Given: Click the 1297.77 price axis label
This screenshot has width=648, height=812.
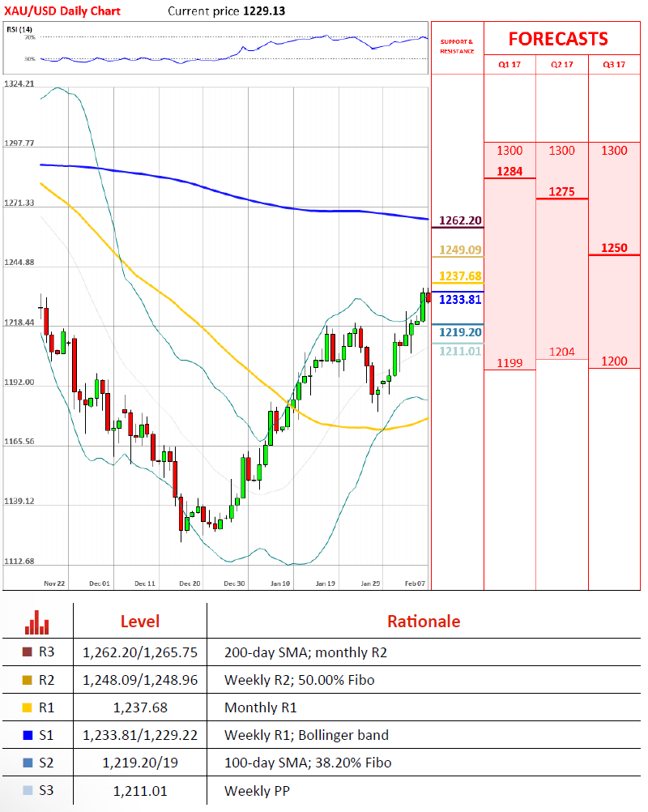Looking at the screenshot, I should coord(19,143).
